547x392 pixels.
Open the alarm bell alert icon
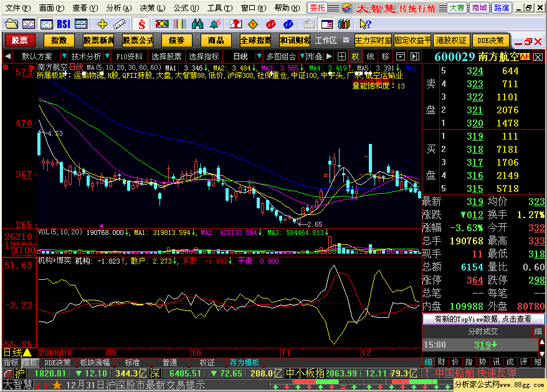point(215,24)
